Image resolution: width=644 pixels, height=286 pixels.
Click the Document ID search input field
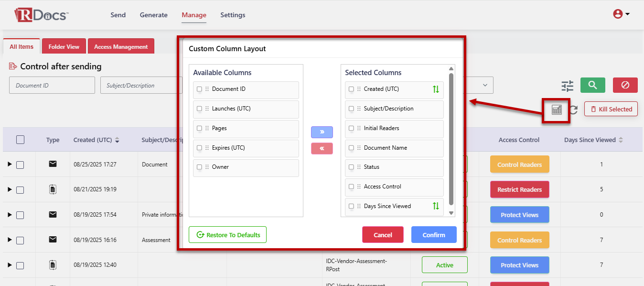coord(52,85)
